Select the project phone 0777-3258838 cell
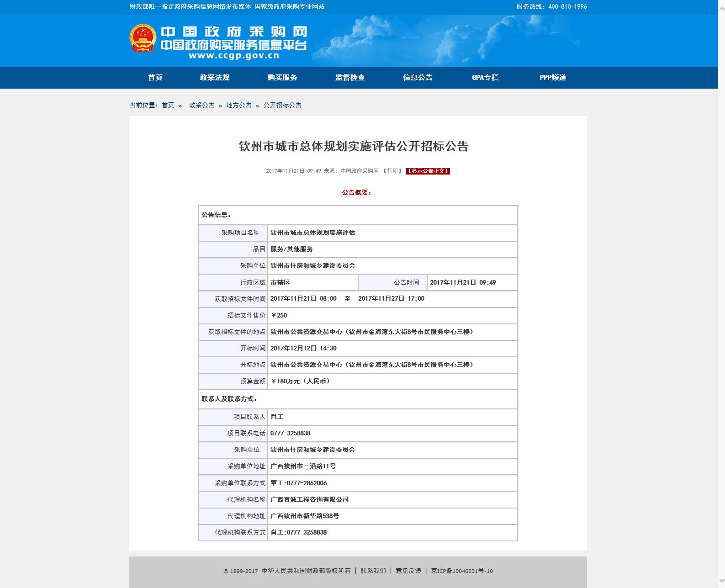Screen dimensions: 725x588 [x=392, y=433]
